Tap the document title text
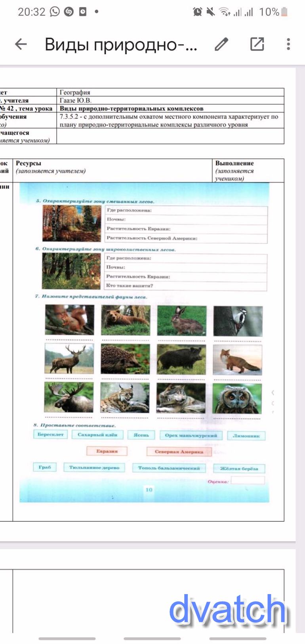Screen dimensions: 305x644 [121, 44]
